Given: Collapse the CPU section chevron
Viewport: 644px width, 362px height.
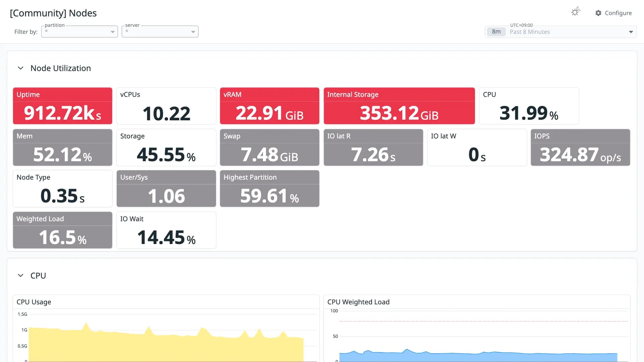Looking at the screenshot, I should click(20, 276).
